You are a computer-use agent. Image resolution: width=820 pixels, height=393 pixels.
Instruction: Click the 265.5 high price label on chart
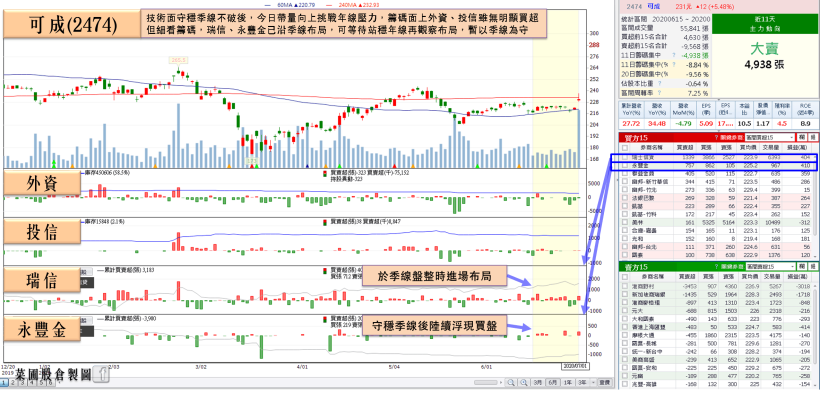(x=178, y=60)
